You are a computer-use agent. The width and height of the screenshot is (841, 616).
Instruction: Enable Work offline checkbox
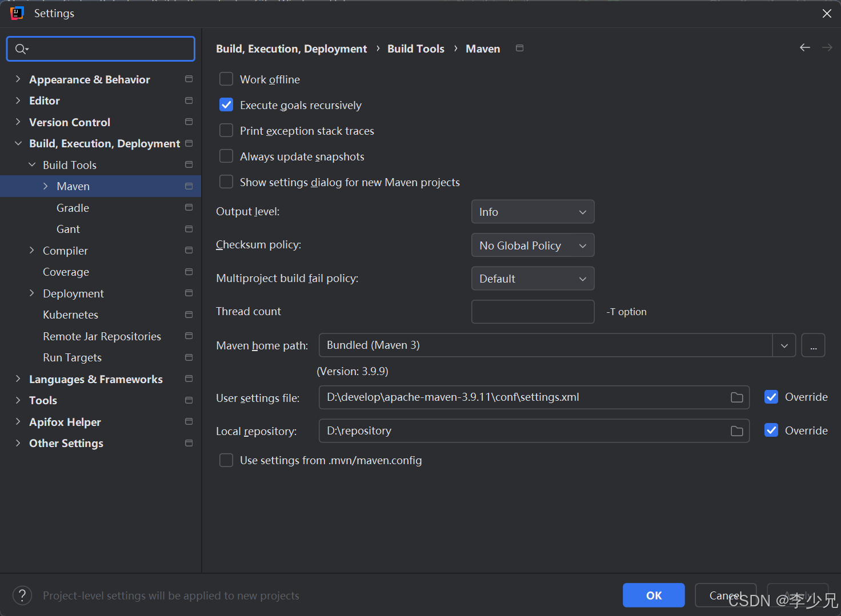coord(226,79)
